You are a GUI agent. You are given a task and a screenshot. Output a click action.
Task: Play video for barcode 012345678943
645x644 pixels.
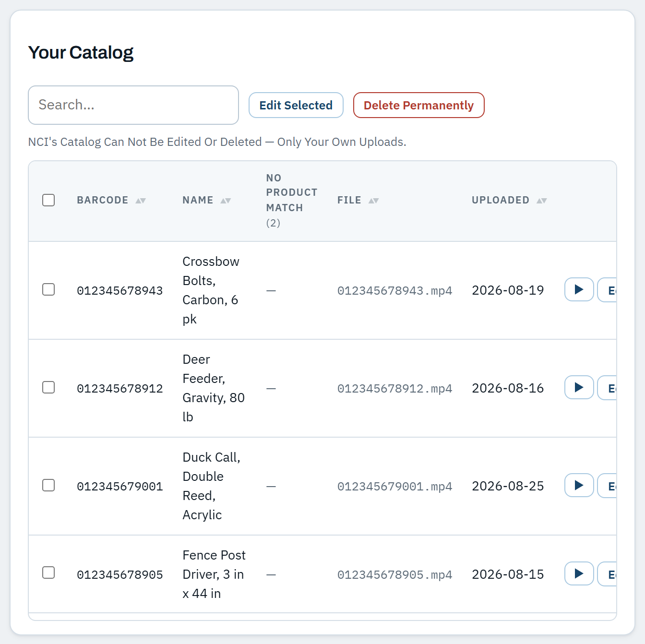[579, 289]
